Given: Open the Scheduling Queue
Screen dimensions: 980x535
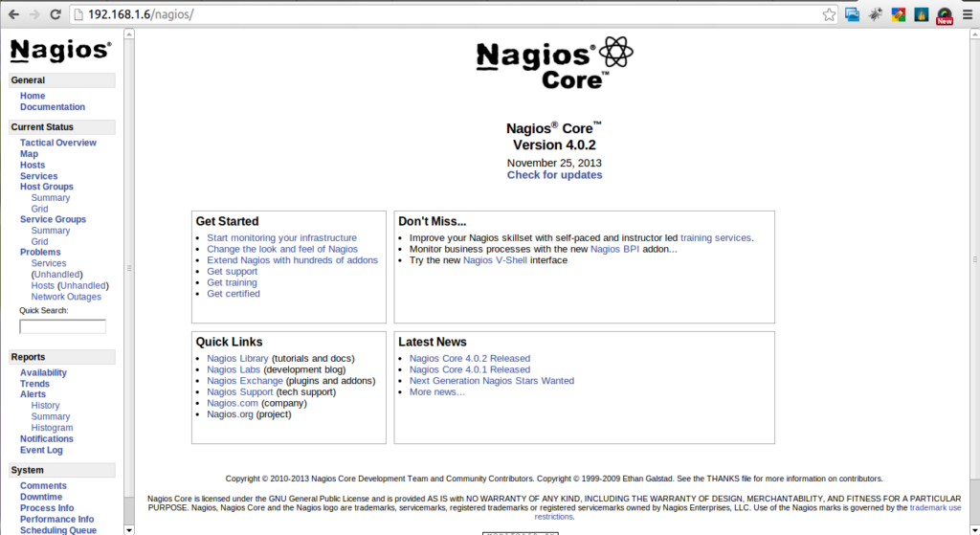Looking at the screenshot, I should [58, 530].
